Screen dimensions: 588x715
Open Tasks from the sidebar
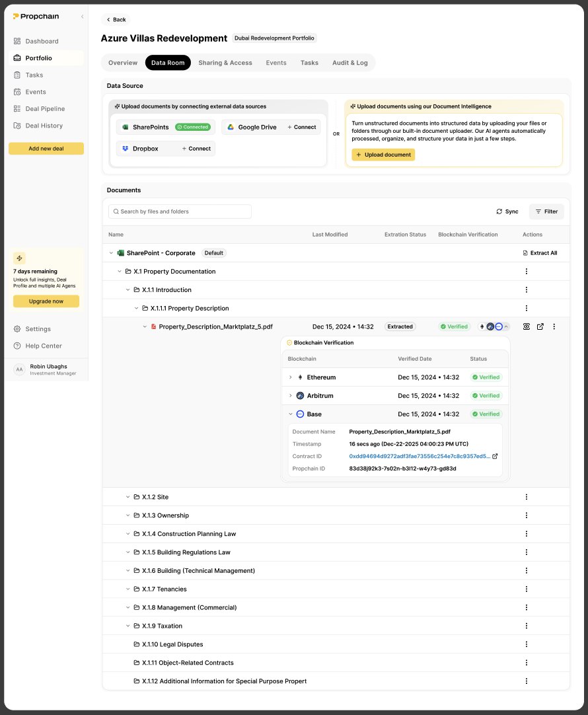point(46,75)
